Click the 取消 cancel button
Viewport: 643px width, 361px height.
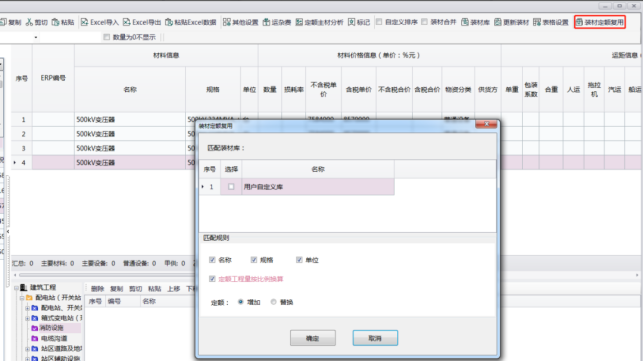tap(375, 338)
